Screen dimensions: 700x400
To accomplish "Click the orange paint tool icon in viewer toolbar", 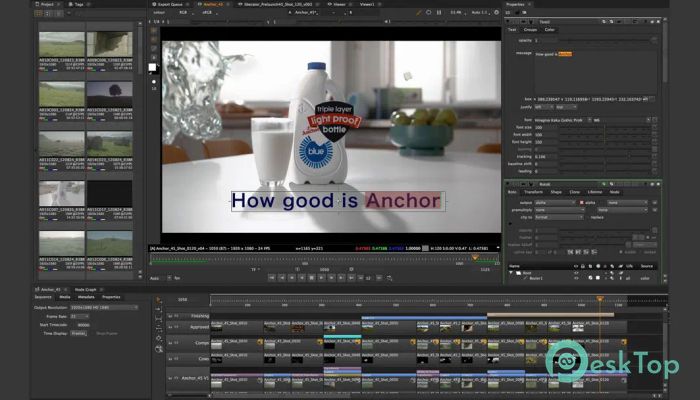I will click(419, 12).
